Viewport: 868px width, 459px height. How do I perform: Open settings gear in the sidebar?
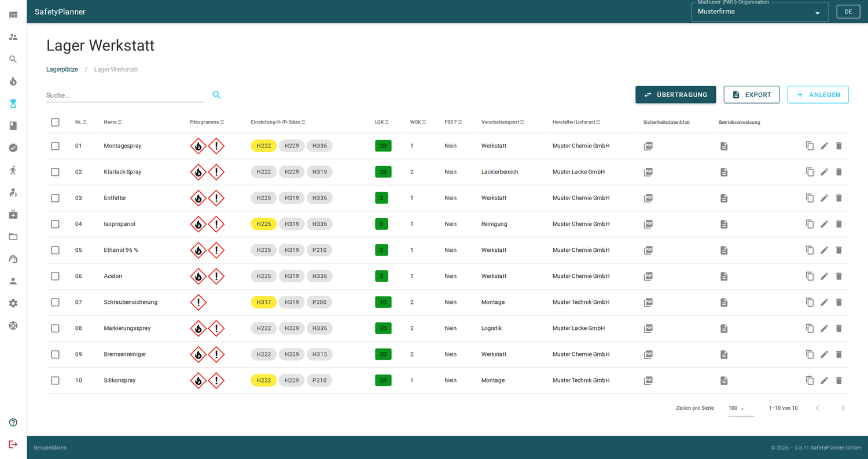click(x=13, y=303)
